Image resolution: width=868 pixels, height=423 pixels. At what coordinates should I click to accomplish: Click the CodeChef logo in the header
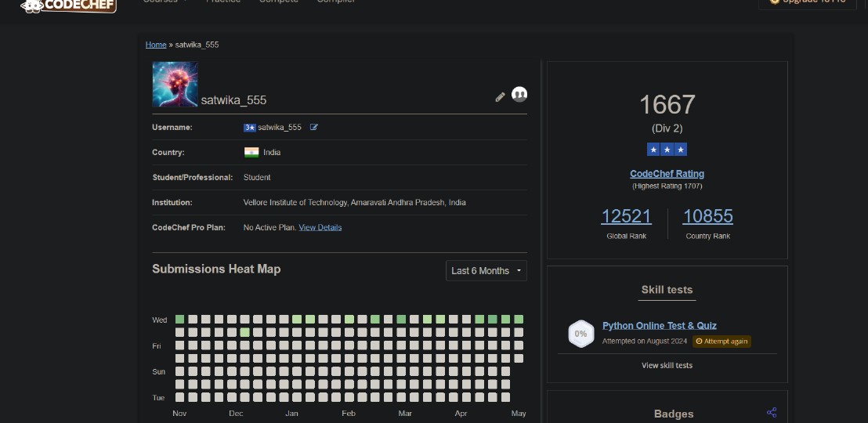(68, 5)
